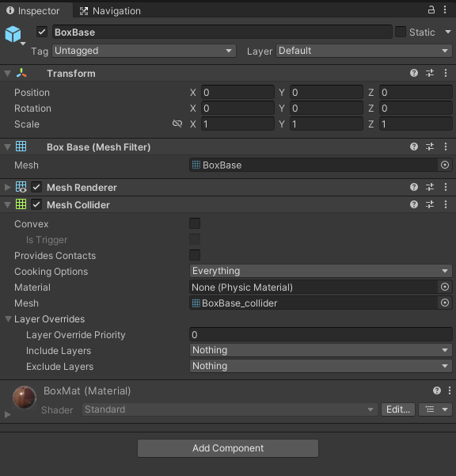Expand the BoxMat material properties
456x476 pixels.
point(8,414)
